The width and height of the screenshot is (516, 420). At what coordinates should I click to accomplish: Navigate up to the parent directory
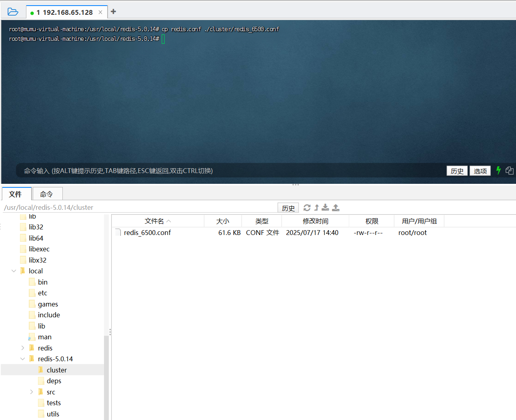click(316, 207)
